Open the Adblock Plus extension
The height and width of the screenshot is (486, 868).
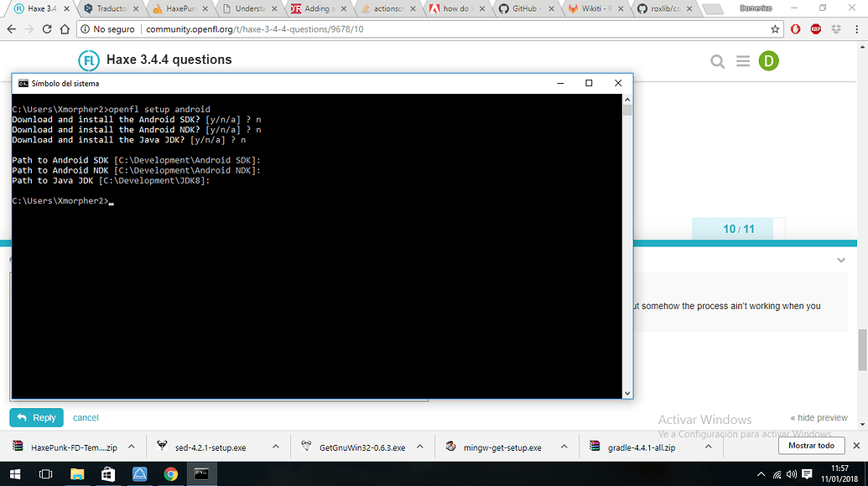click(x=815, y=29)
